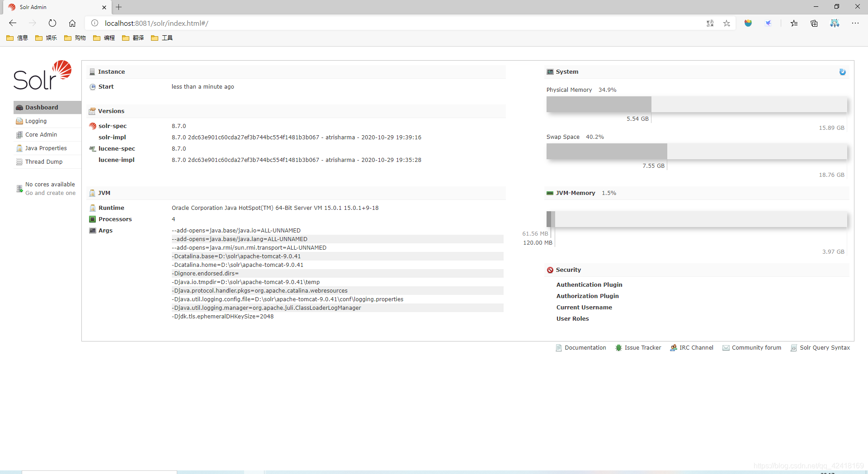Close the Solr Admin tab
868x474 pixels.
point(104,7)
